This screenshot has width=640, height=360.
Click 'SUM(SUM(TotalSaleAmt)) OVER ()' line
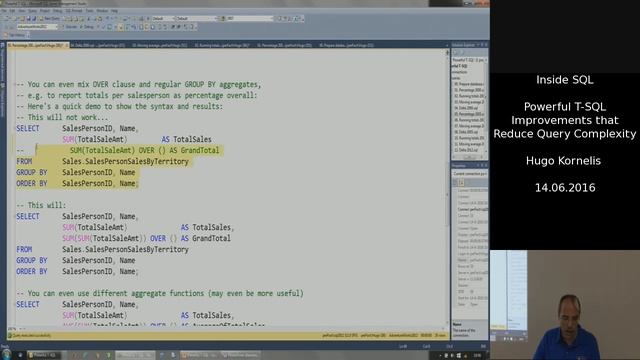[146, 238]
